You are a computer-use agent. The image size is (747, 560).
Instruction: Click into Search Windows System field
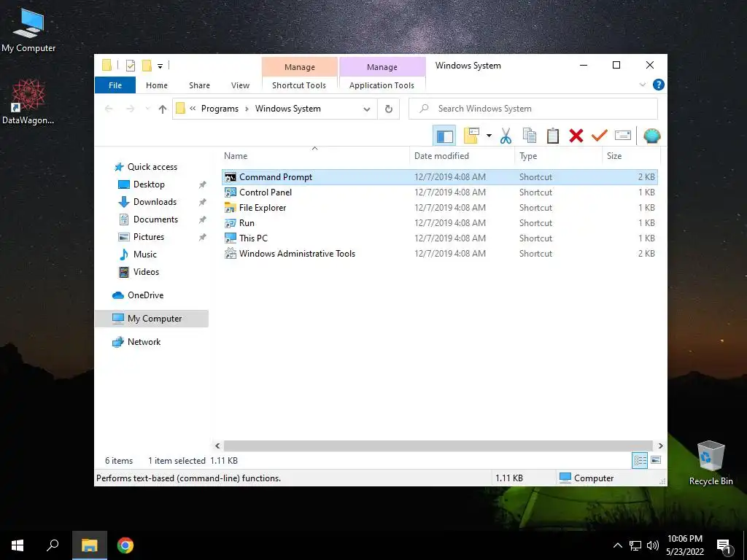pyautogui.click(x=533, y=109)
